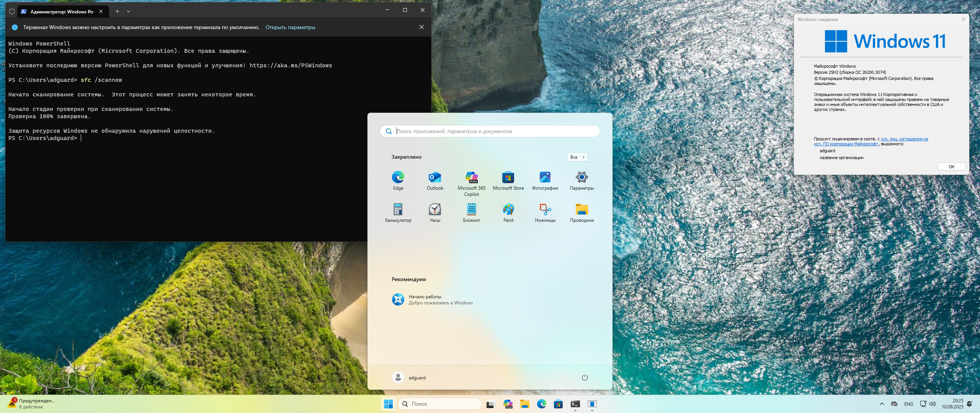980x413 pixels.
Task: Switch ENG input language in taskbar
Action: pyautogui.click(x=908, y=404)
